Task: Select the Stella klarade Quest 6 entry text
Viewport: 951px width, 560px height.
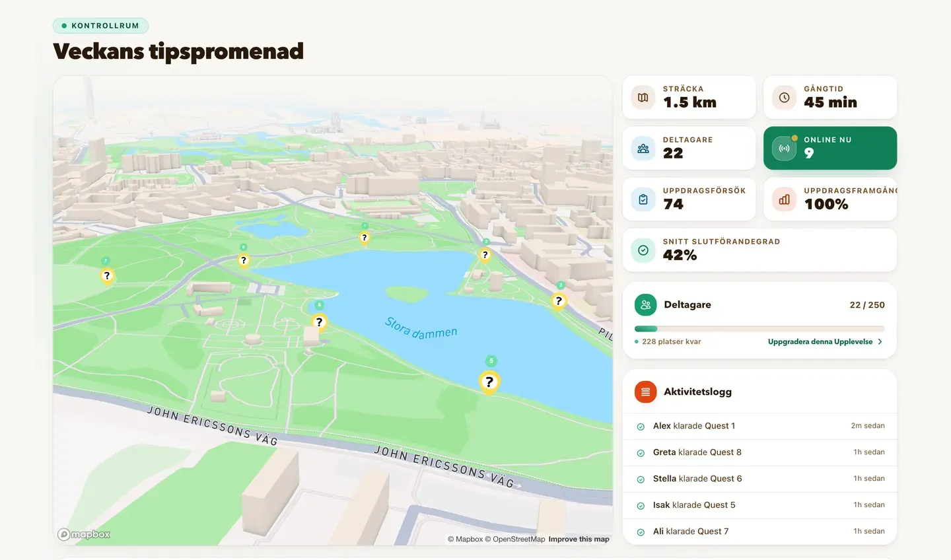Action: pyautogui.click(x=697, y=479)
